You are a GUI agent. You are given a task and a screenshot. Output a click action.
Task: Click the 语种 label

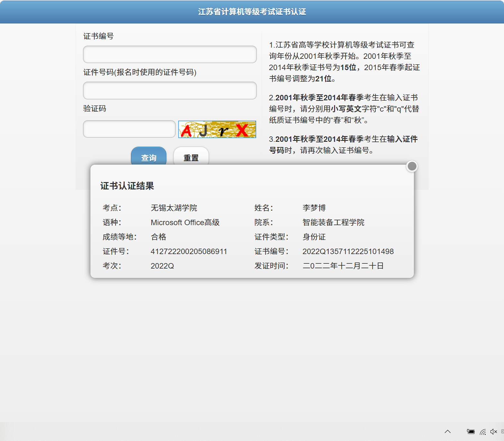[112, 222]
